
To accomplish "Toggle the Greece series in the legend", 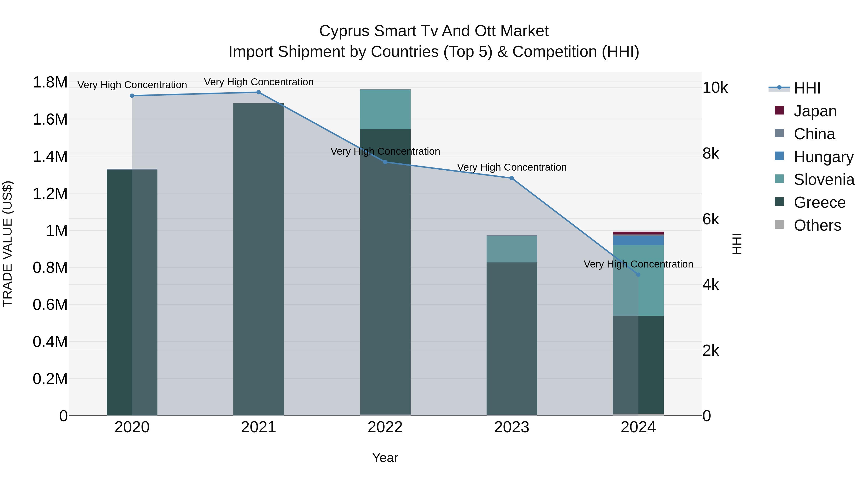I will pos(810,202).
